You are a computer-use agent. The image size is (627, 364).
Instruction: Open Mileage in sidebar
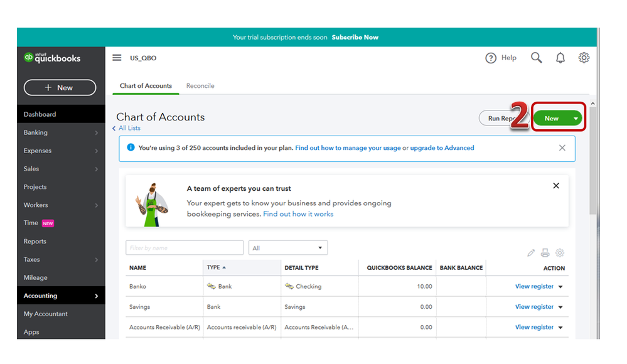point(36,277)
